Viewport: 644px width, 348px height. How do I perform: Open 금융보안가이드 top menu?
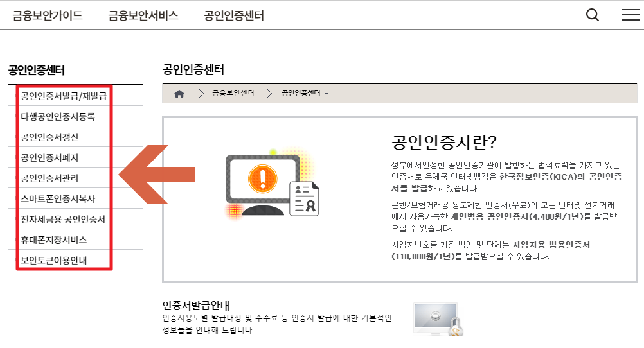pos(48,15)
